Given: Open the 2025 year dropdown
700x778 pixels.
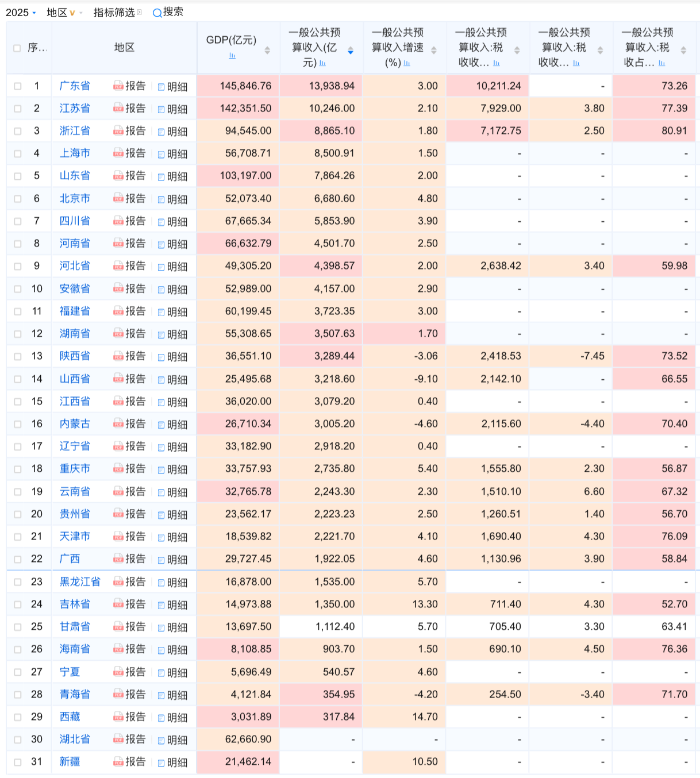Looking at the screenshot, I should click(x=21, y=13).
